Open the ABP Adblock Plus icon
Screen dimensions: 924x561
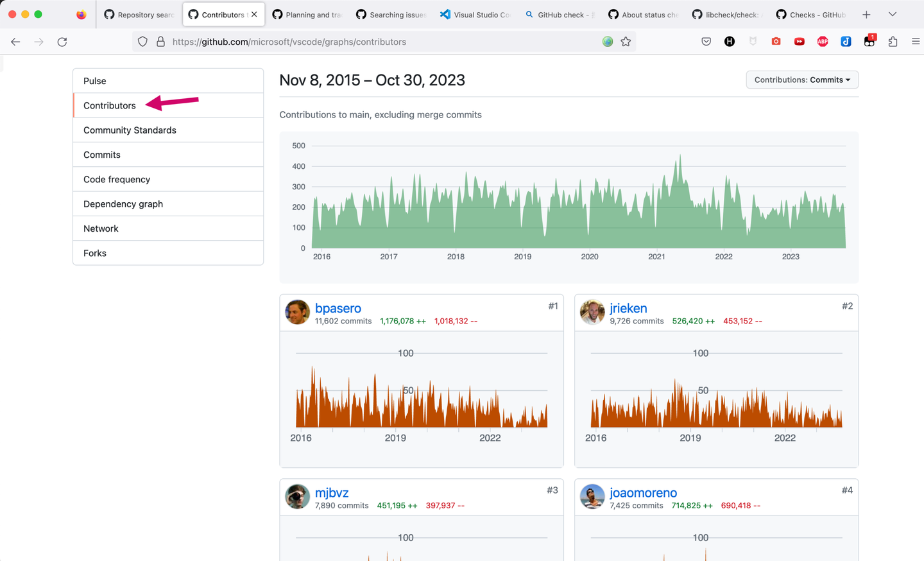coord(823,42)
